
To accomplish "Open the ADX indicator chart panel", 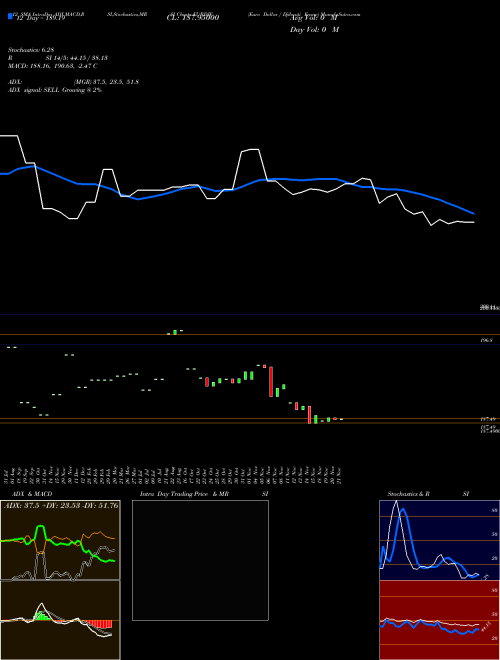I will [x=60, y=540].
